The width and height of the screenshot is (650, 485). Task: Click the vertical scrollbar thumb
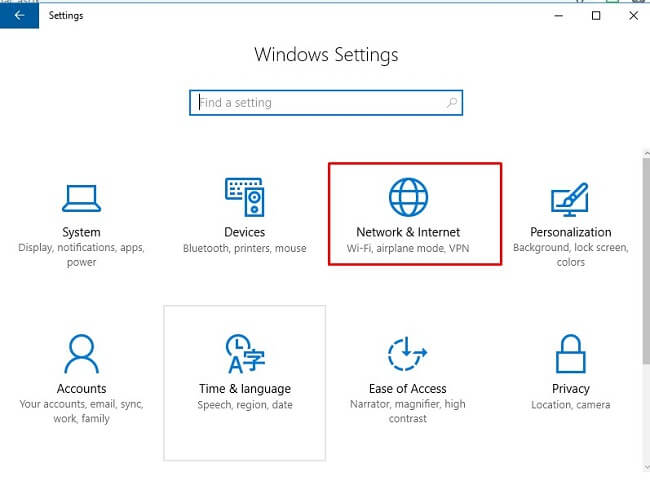pyautogui.click(x=646, y=261)
